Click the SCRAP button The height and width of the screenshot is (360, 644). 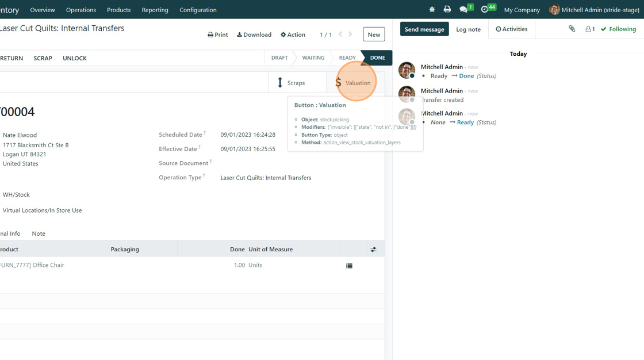43,58
